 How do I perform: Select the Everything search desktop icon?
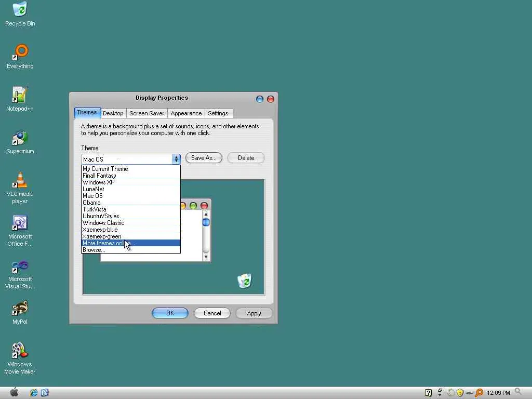point(20,56)
